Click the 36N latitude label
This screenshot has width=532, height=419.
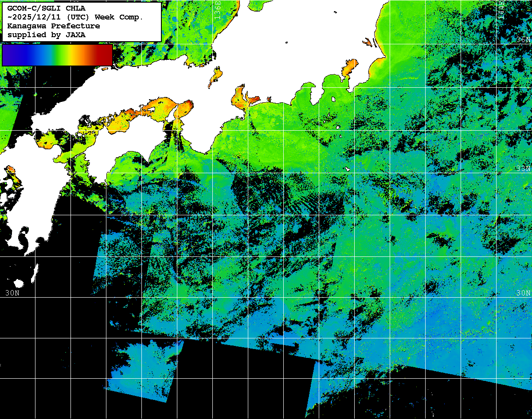(523, 40)
